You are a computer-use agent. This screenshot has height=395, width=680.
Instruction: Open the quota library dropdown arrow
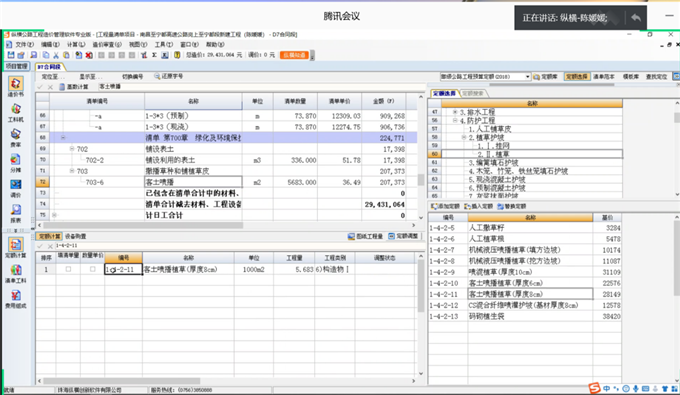pos(527,77)
